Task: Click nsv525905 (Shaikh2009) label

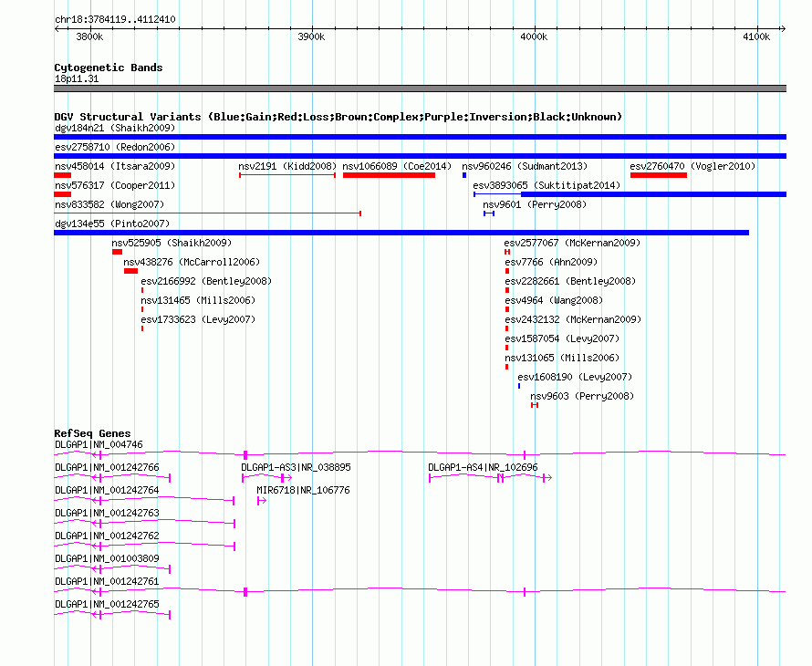Action: pyautogui.click(x=172, y=243)
